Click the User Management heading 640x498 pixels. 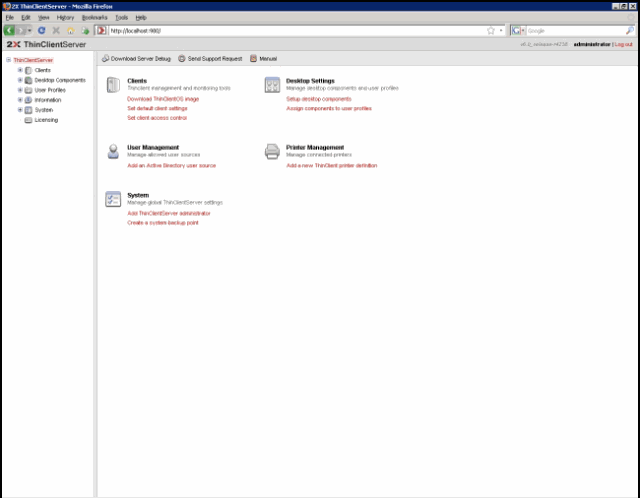153,147
